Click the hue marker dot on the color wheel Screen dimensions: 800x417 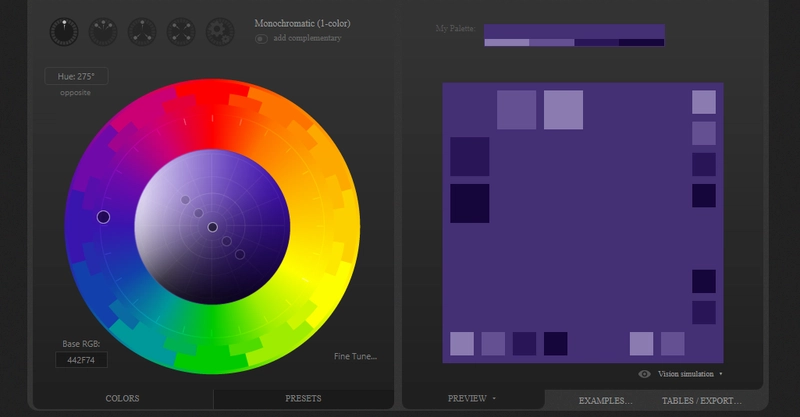click(x=103, y=217)
